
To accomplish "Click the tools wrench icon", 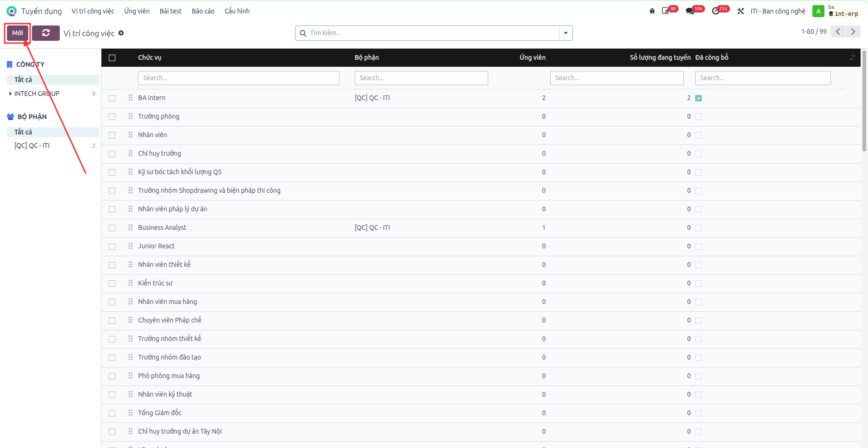I will click(x=741, y=11).
